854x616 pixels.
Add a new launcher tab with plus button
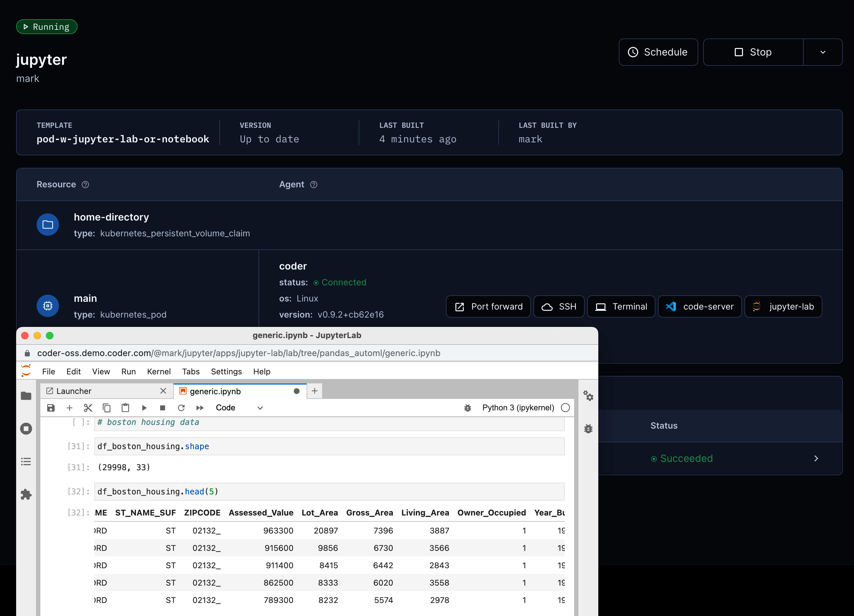(315, 391)
